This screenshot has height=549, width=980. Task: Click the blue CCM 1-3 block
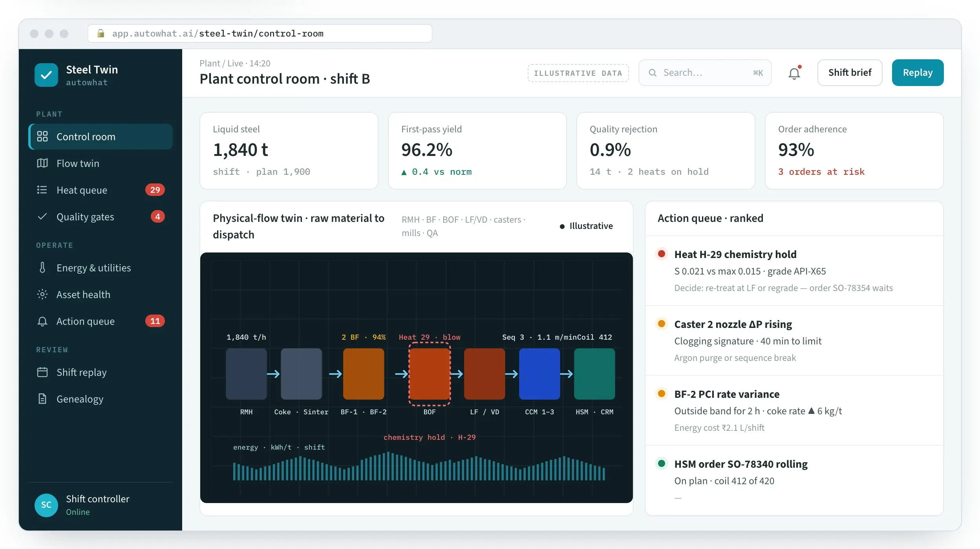539,374
